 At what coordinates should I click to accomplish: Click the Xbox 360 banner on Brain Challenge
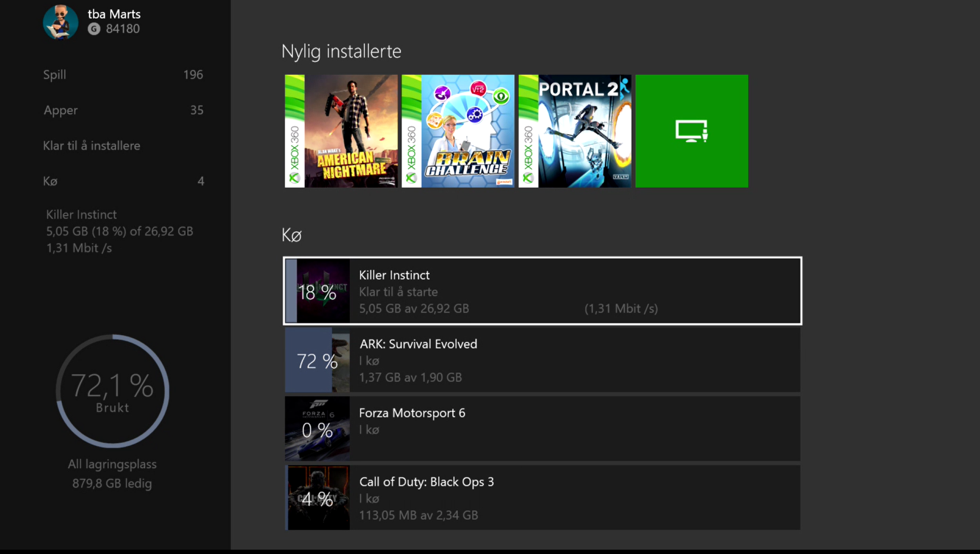[x=412, y=131]
